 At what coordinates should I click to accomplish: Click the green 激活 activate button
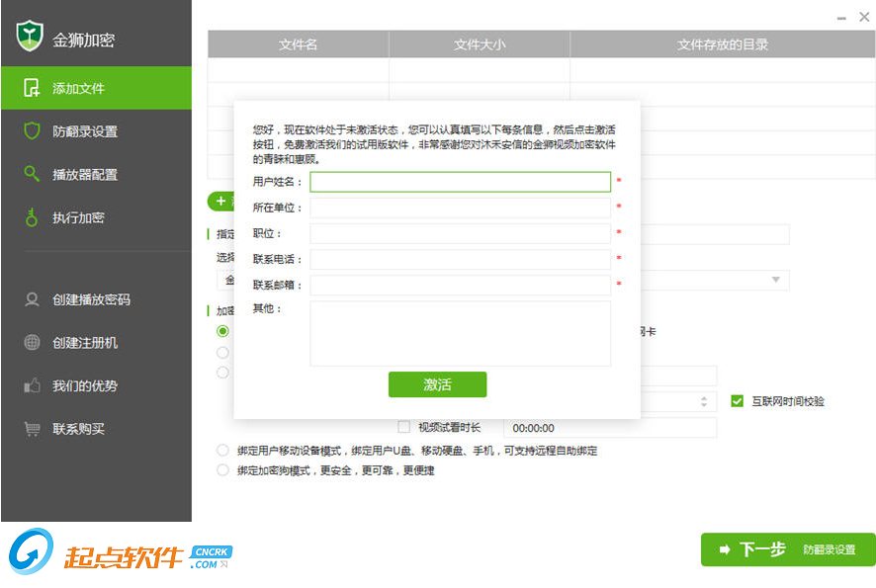(x=437, y=384)
